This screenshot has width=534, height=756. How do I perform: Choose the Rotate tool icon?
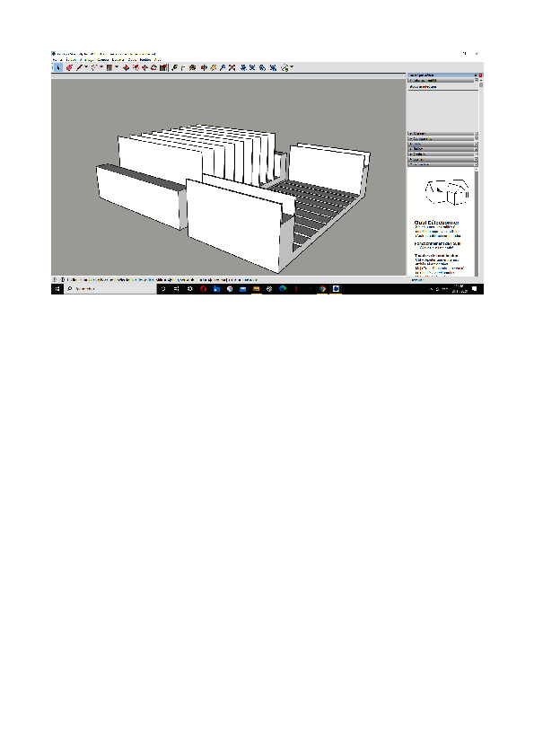153,67
